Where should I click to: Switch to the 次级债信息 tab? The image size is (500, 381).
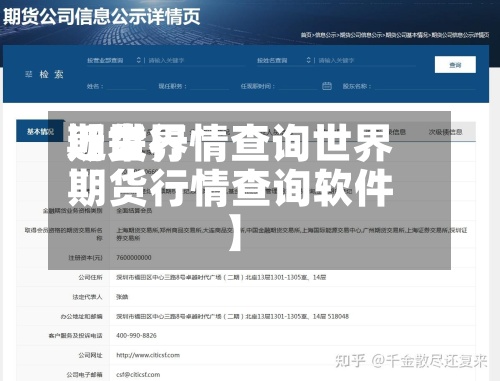445,132
